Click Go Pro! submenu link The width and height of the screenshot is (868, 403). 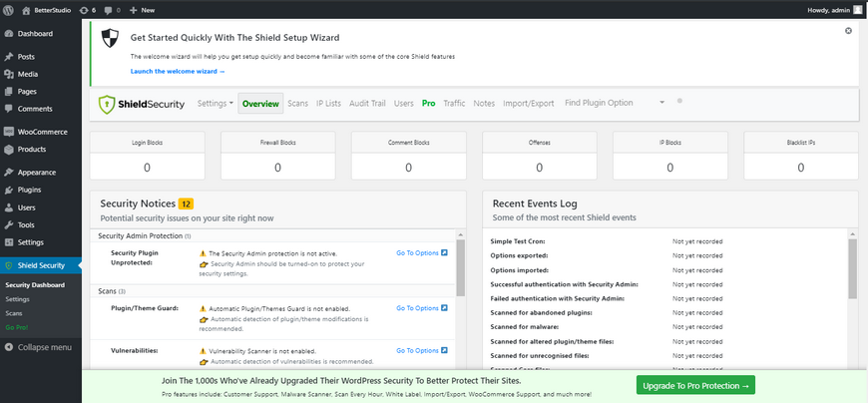17,328
